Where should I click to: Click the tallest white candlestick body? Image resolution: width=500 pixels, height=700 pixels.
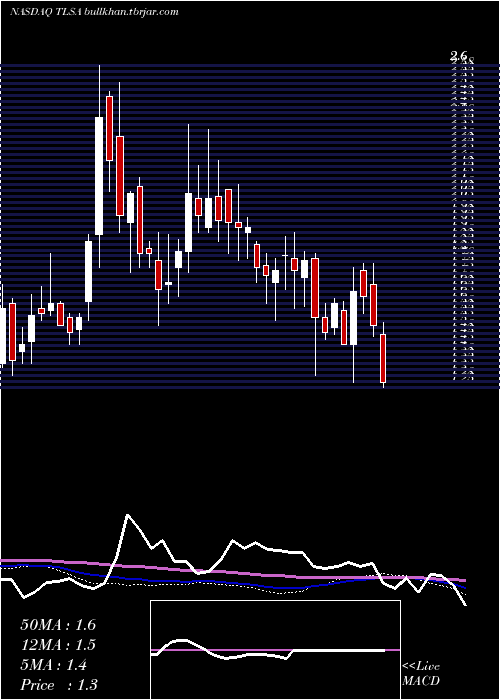pyautogui.click(x=99, y=176)
